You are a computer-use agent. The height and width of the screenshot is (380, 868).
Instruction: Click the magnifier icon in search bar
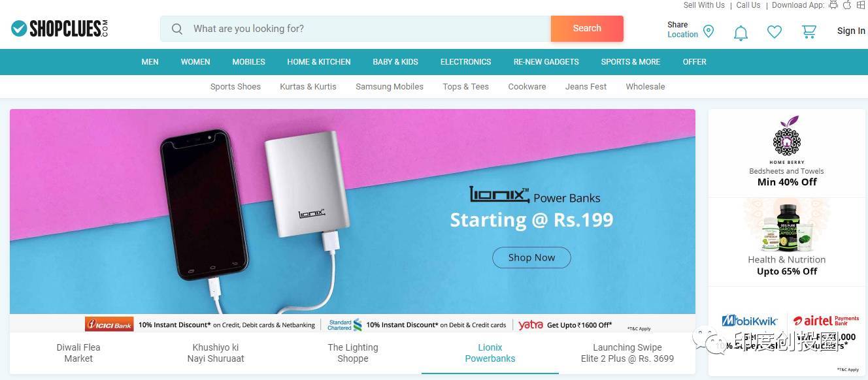[x=176, y=29]
